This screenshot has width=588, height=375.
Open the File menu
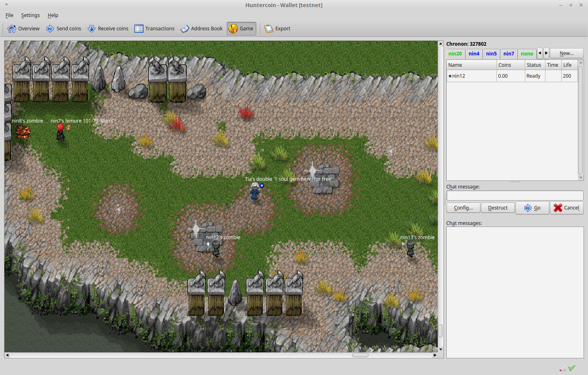[x=9, y=15]
